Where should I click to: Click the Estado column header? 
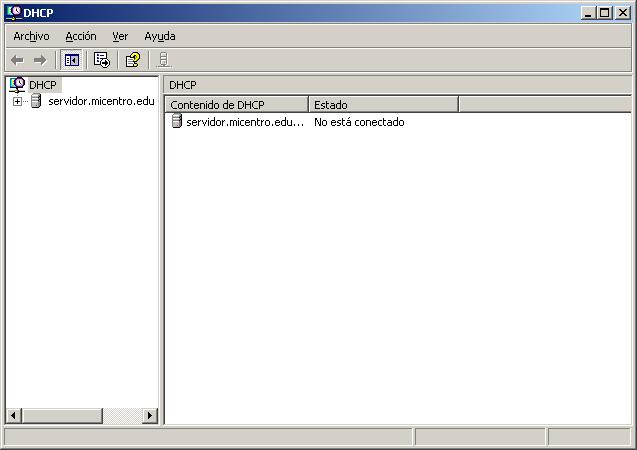tap(383, 104)
